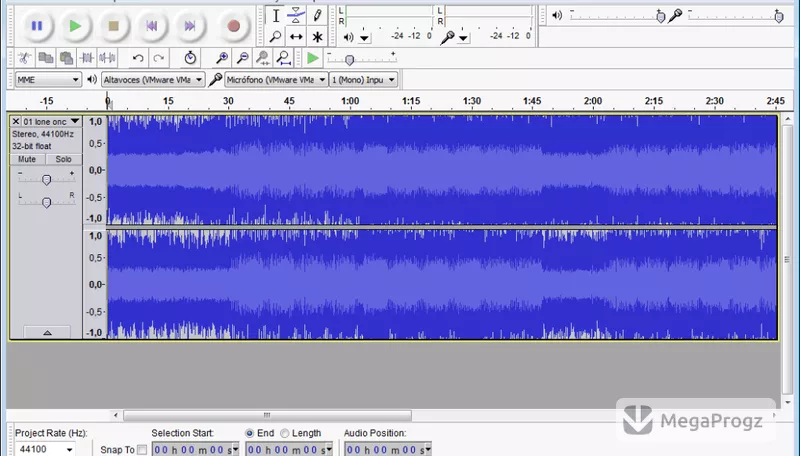Redo the last undone action
Viewport: 800px width, 456px height.
click(x=159, y=58)
